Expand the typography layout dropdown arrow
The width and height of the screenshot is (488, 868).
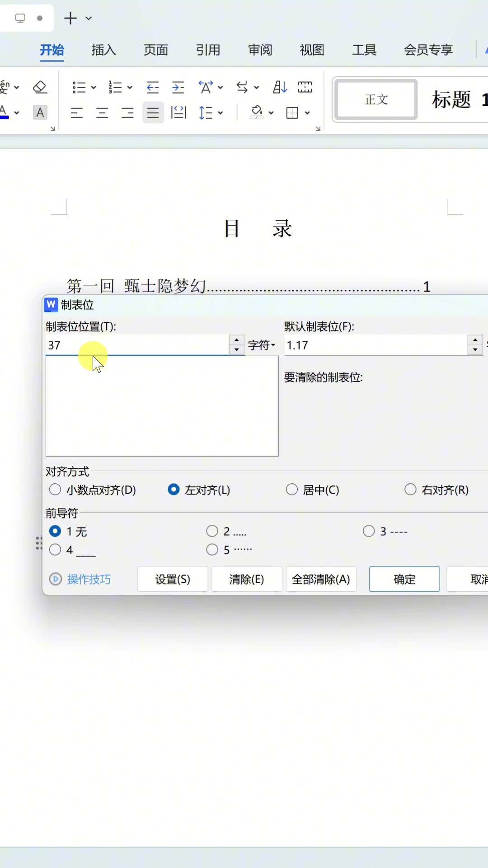point(221,88)
